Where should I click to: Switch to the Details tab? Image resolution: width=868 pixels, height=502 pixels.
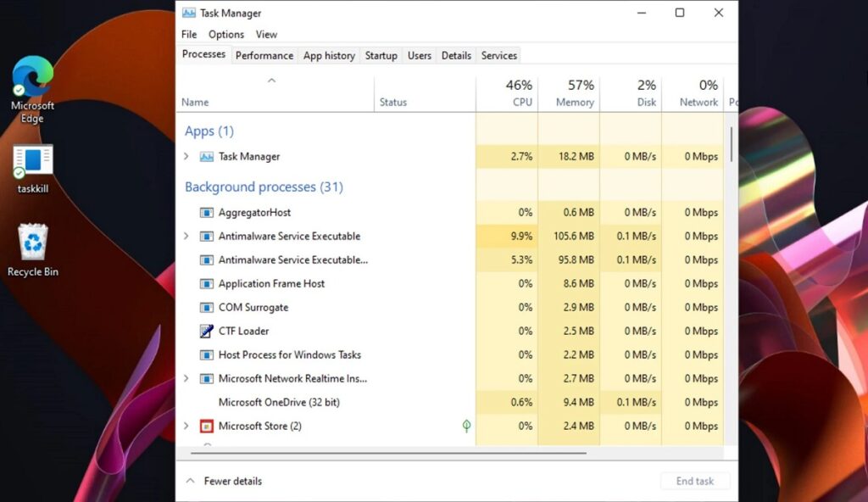click(456, 55)
